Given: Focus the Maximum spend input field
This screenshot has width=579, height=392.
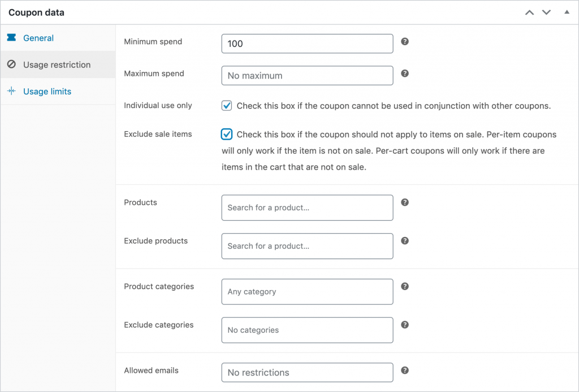Looking at the screenshot, I should [x=307, y=75].
